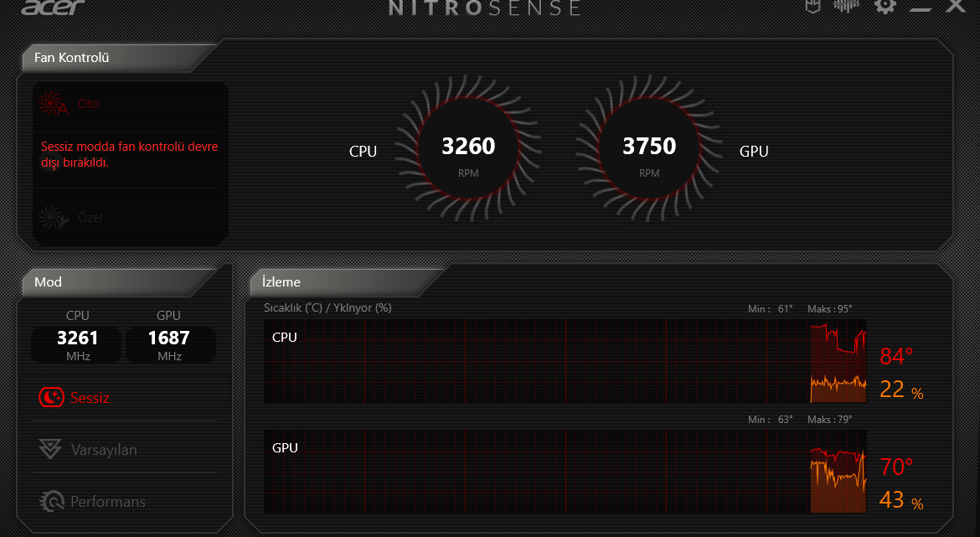The width and height of the screenshot is (980, 537).
Task: Open the sound waveform audio settings icon
Action: 847,6
